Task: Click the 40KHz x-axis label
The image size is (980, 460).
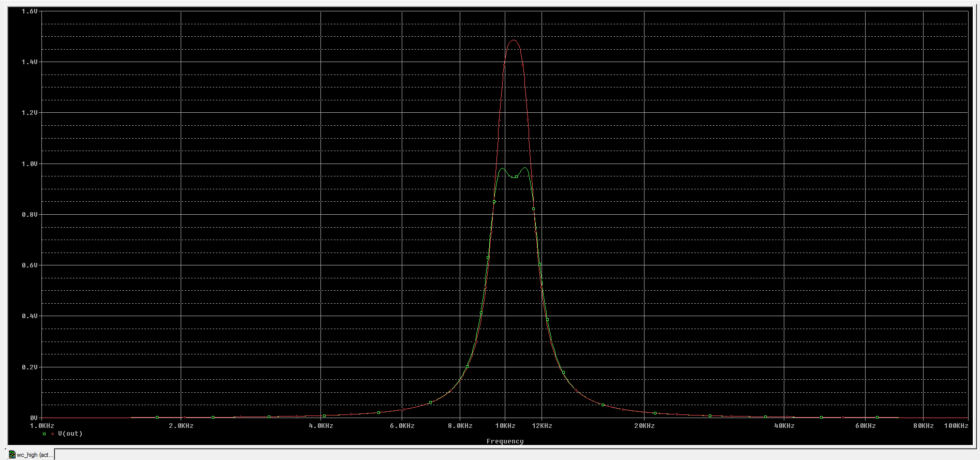Action: (784, 426)
